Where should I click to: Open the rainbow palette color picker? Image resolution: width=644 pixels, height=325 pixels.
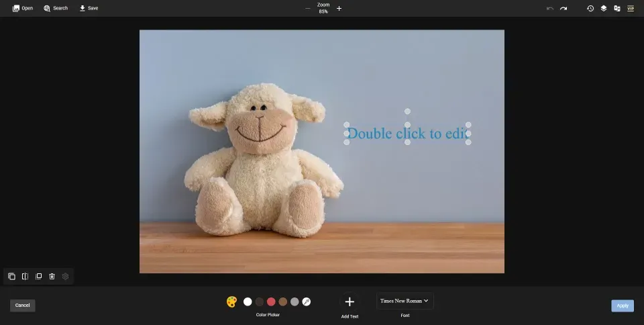tap(231, 301)
